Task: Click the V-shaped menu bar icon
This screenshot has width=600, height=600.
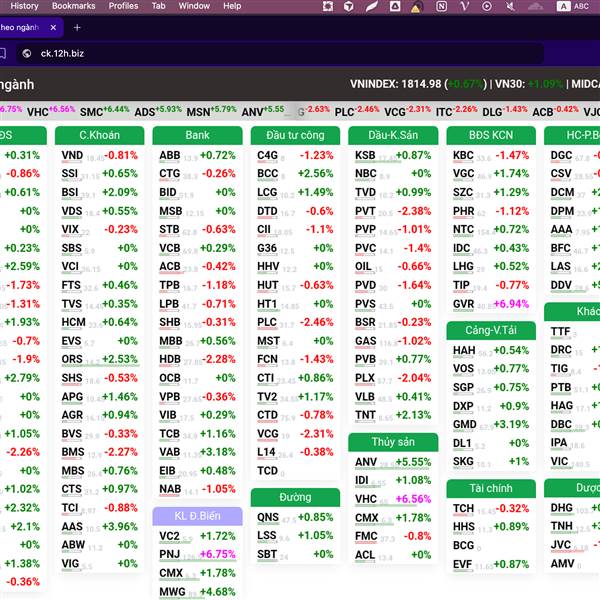Action: pyautogui.click(x=465, y=6)
